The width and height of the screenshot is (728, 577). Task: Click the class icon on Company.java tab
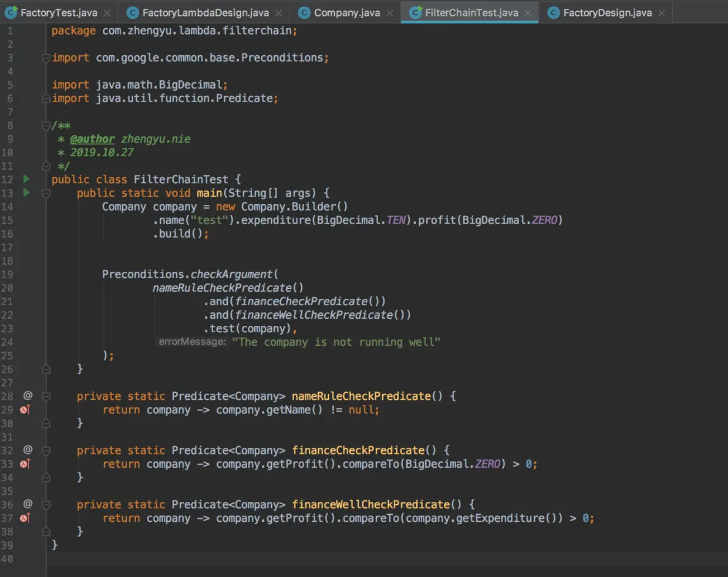pos(304,12)
